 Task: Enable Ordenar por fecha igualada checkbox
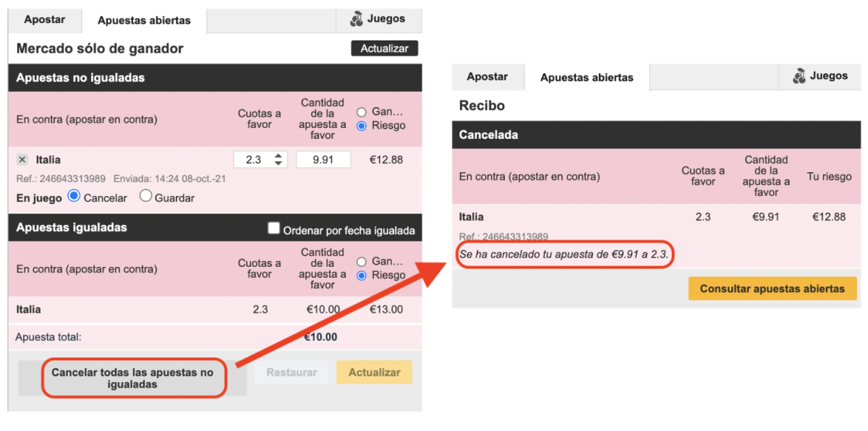pos(273,229)
